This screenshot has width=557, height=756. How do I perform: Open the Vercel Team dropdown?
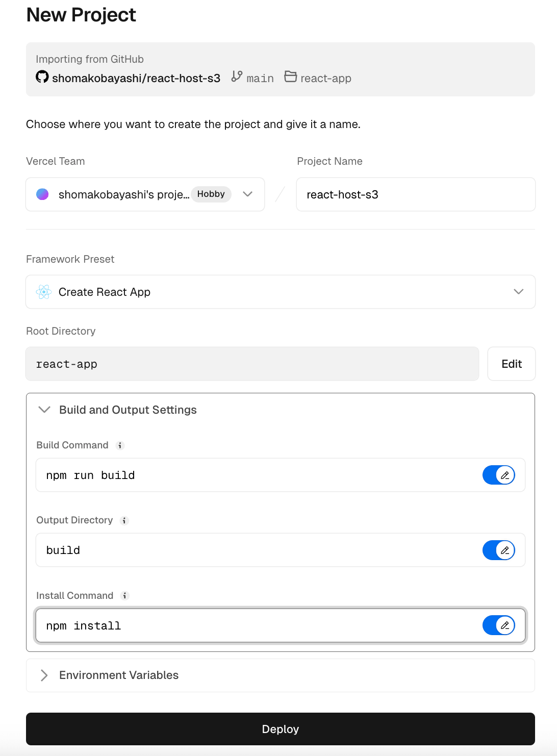pyautogui.click(x=145, y=194)
